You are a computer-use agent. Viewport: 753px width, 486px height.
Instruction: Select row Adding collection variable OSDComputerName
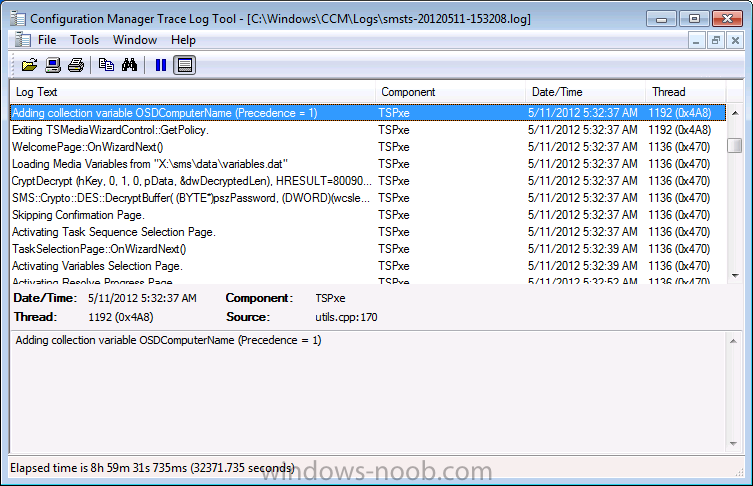pyautogui.click(x=368, y=113)
